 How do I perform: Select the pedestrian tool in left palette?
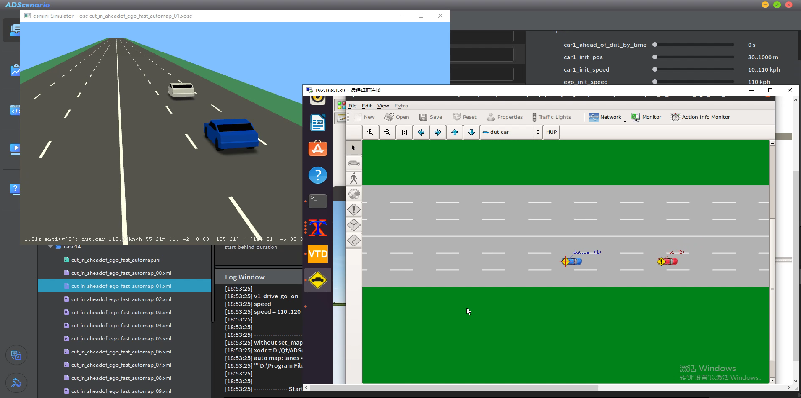354,178
